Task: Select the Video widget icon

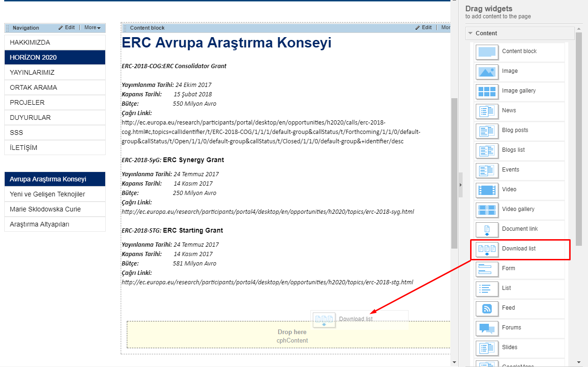Action: [487, 190]
